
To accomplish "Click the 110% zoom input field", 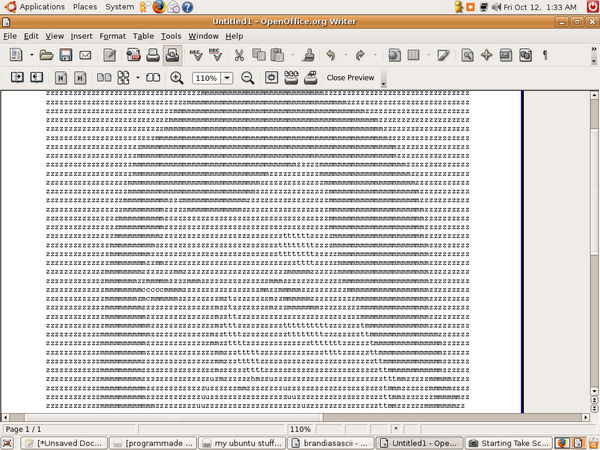I will (x=206, y=78).
